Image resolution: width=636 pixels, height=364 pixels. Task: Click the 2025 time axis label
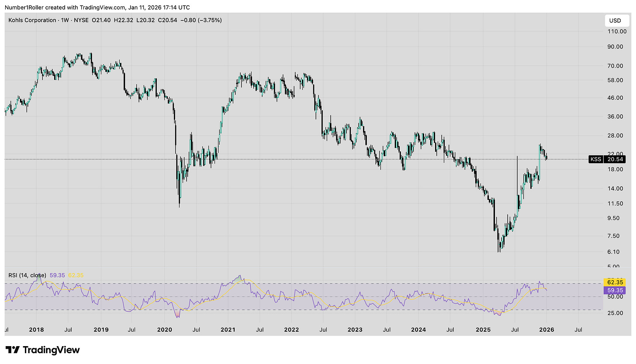point(483,330)
